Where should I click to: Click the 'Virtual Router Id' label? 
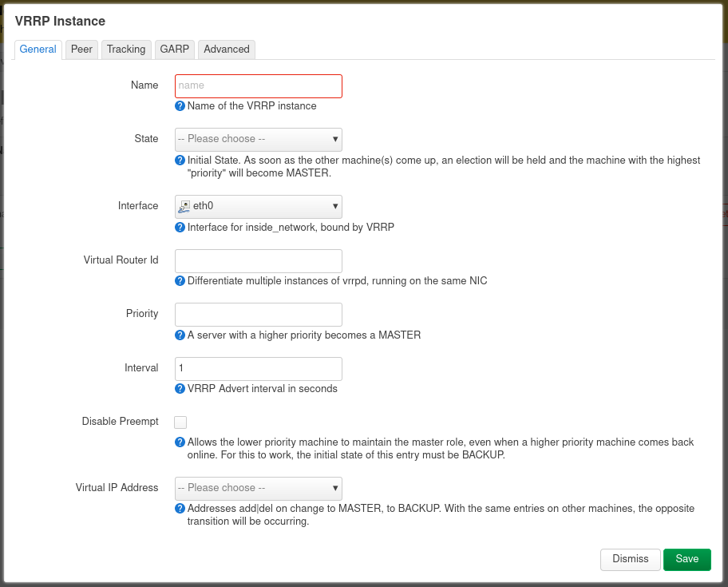(121, 260)
